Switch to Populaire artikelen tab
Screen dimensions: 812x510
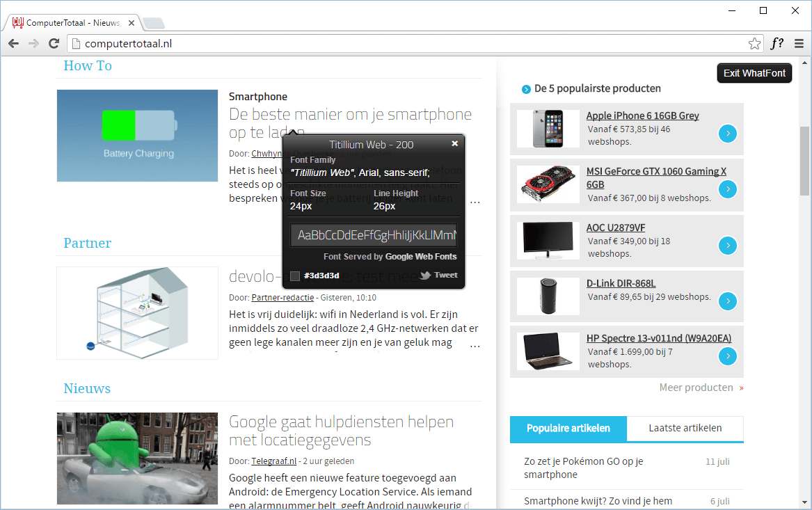pyautogui.click(x=568, y=428)
